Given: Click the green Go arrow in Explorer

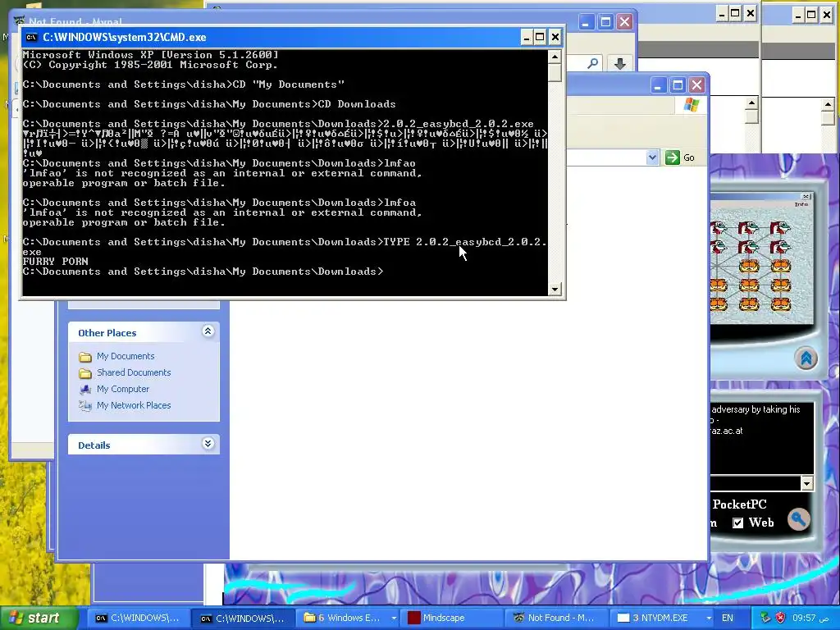Looking at the screenshot, I should [x=673, y=157].
